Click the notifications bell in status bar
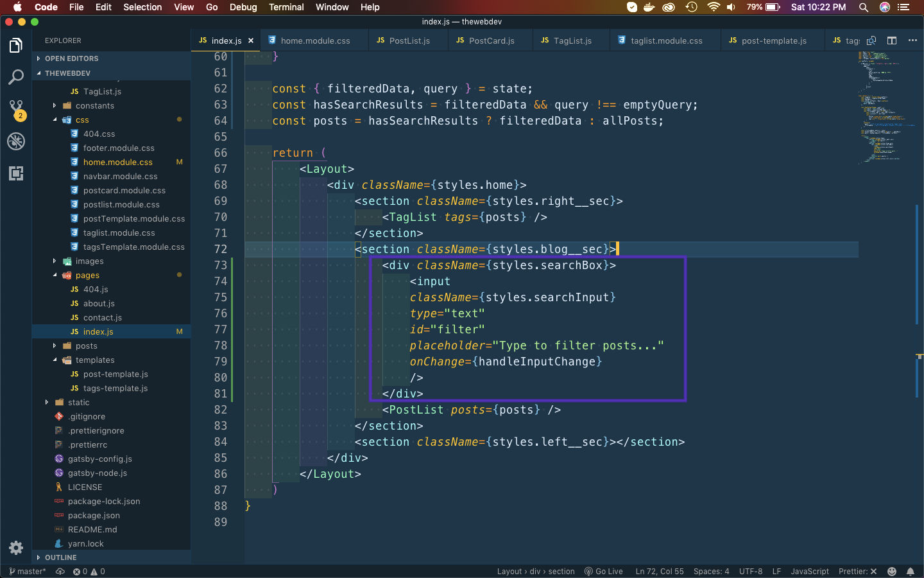 (x=911, y=571)
